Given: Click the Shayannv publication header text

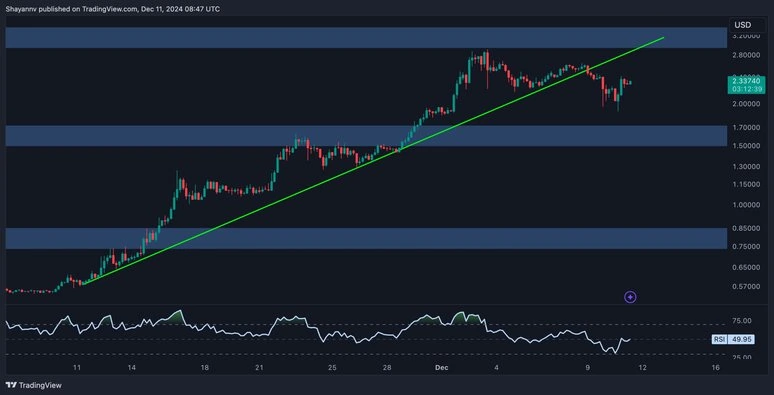Looking at the screenshot, I should click(x=113, y=9).
